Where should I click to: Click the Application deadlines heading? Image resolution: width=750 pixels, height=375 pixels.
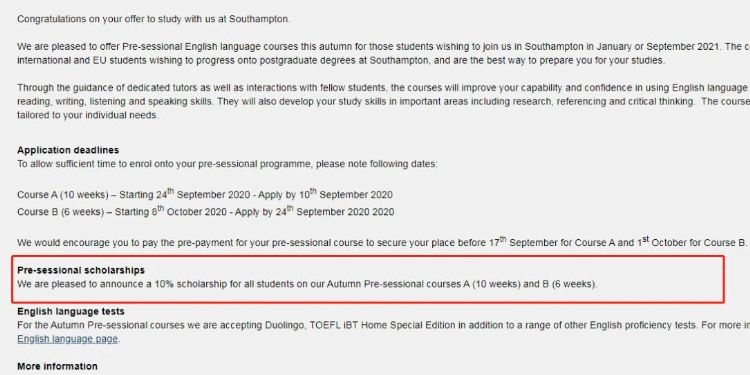(68, 150)
